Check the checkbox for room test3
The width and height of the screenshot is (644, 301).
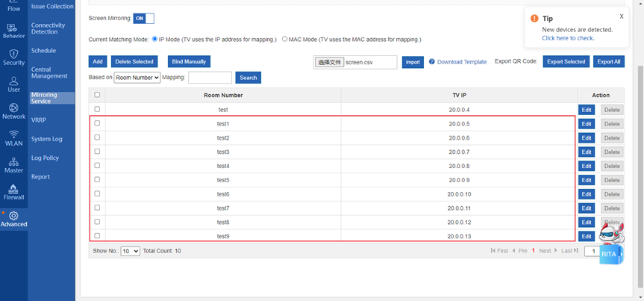tap(97, 152)
